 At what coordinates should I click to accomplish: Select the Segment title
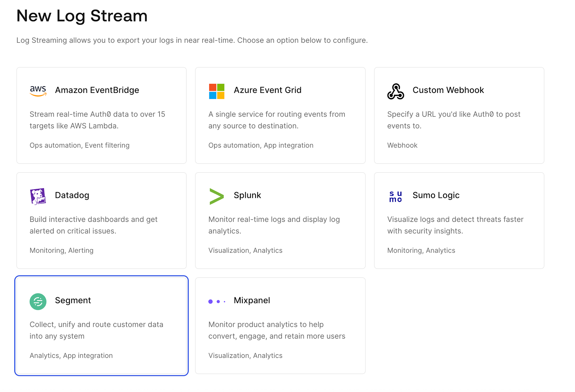pyautogui.click(x=73, y=300)
